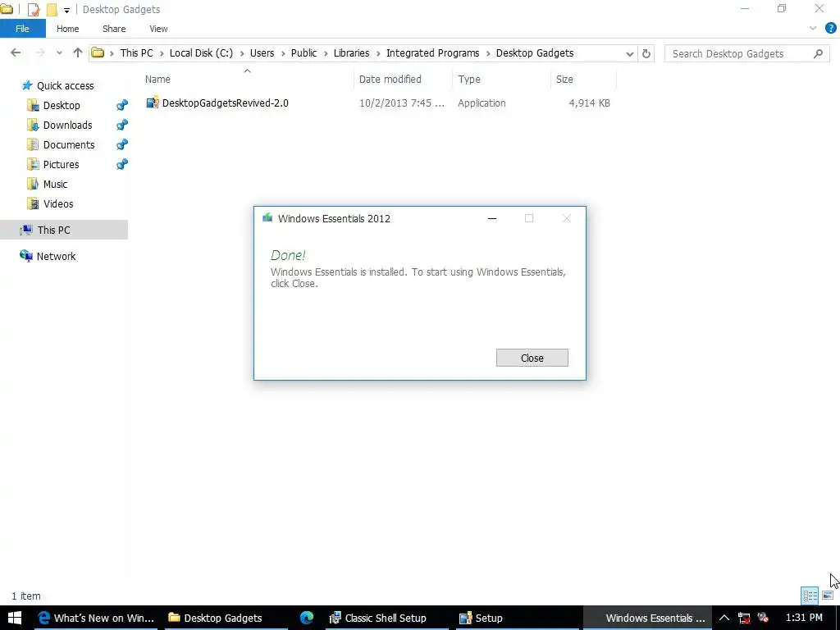Sort by the Size column header

[x=564, y=80]
